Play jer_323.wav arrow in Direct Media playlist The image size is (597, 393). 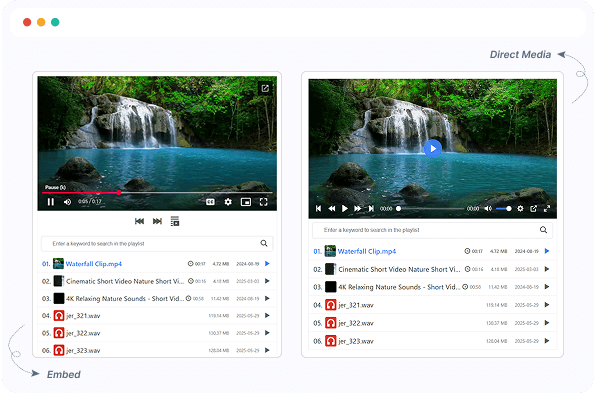[x=547, y=340]
